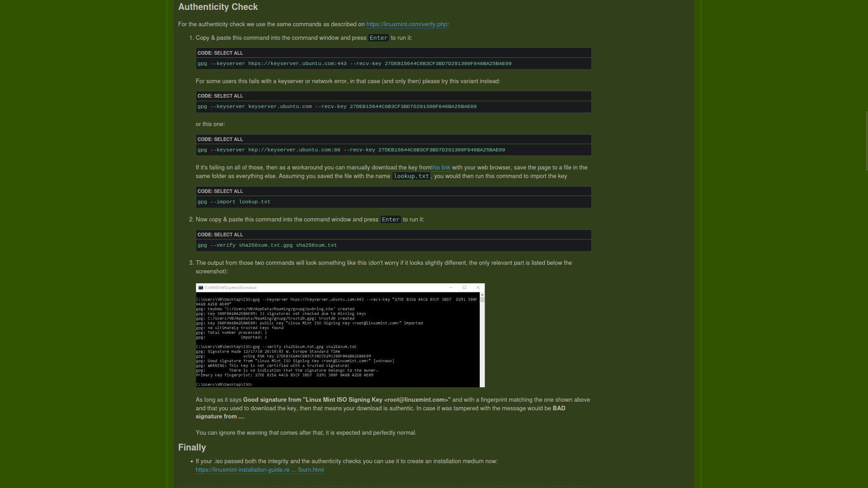Open the linuxmint.com/verify.php link
The image size is (868, 488).
pyautogui.click(x=406, y=24)
